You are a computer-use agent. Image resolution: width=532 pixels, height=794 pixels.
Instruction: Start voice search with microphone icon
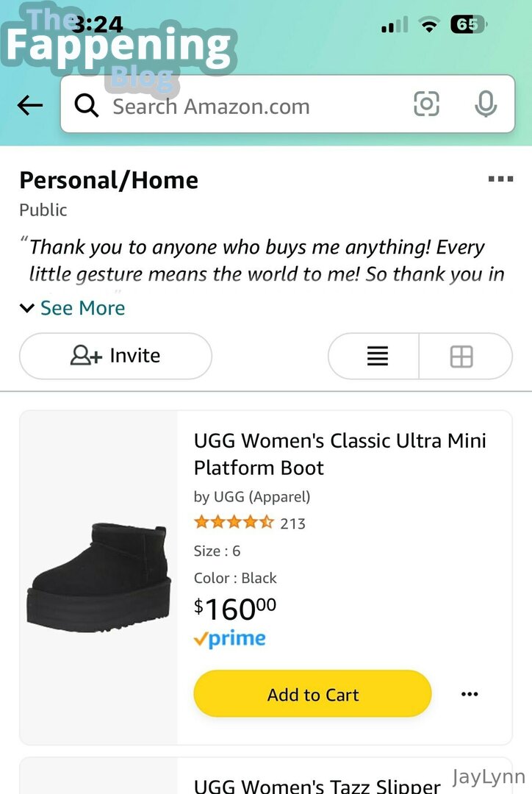point(485,104)
